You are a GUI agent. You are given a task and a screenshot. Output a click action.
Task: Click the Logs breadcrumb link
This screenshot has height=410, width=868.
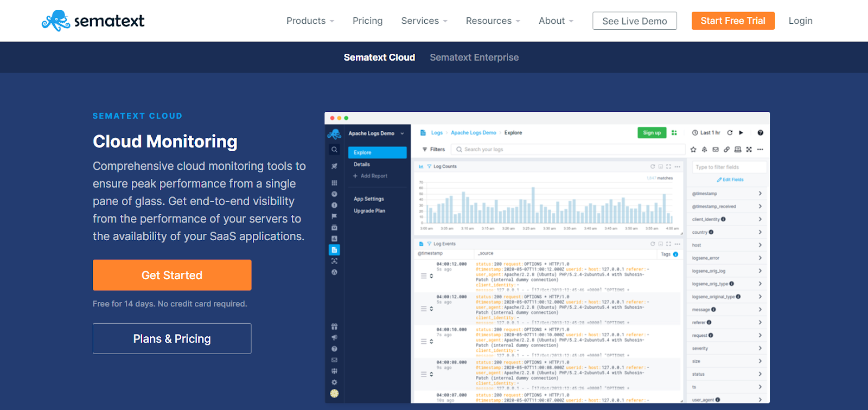pos(437,133)
